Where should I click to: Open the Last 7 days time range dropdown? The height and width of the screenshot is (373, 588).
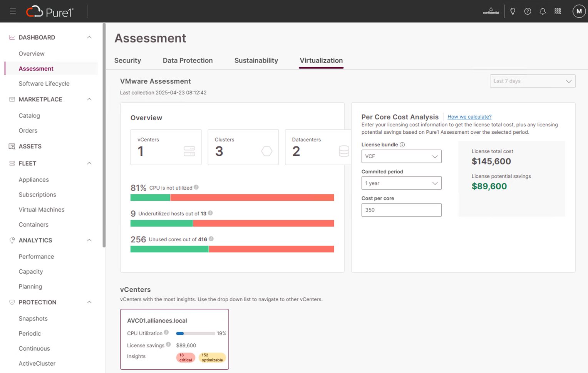pyautogui.click(x=532, y=81)
